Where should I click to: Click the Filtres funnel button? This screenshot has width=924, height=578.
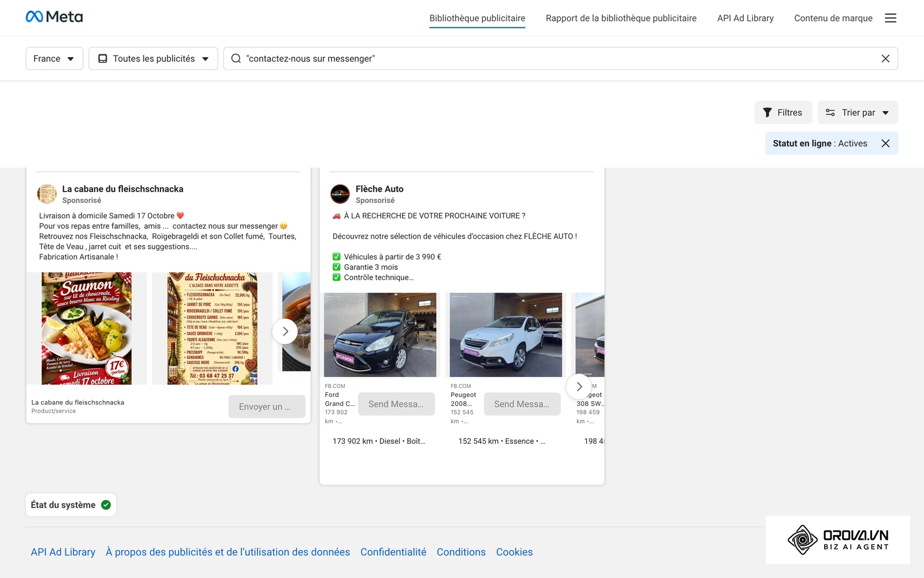(783, 112)
